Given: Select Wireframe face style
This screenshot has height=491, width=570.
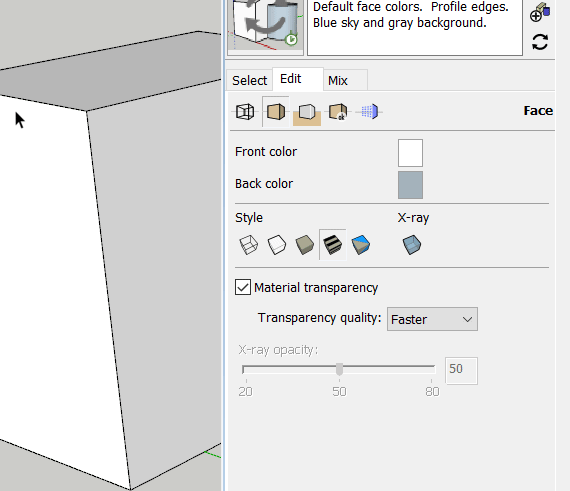Looking at the screenshot, I should click(x=249, y=245).
